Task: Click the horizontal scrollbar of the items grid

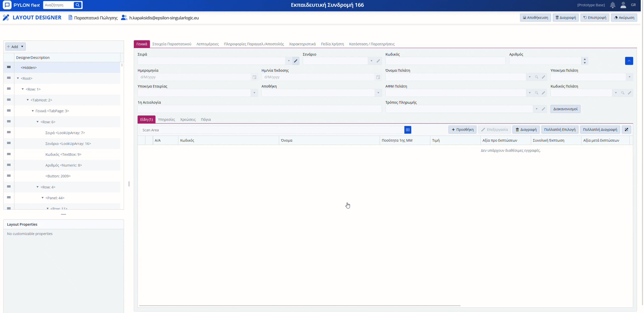Action: [x=299, y=306]
